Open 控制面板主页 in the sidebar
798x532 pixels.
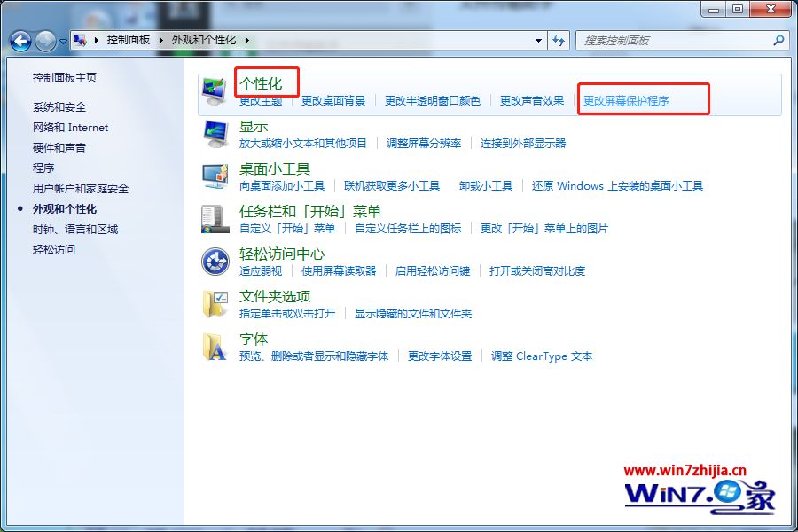64,78
